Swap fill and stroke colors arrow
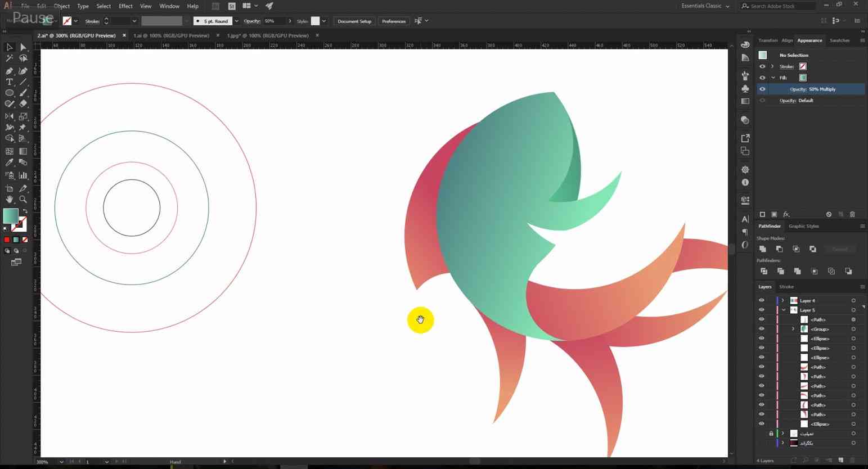Viewport: 868px width, 469px height. pyautogui.click(x=25, y=211)
